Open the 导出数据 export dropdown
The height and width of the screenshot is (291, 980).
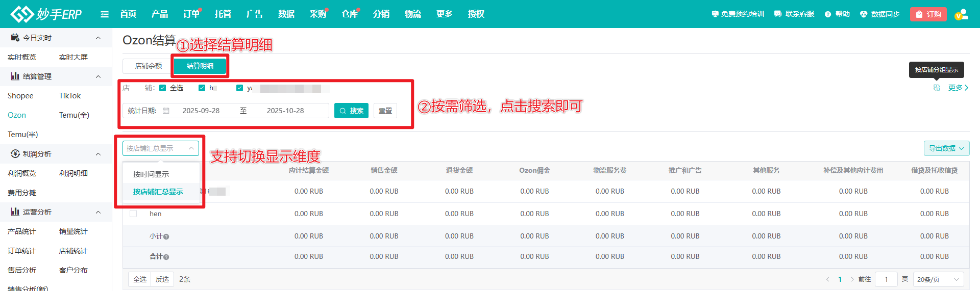tap(946, 148)
